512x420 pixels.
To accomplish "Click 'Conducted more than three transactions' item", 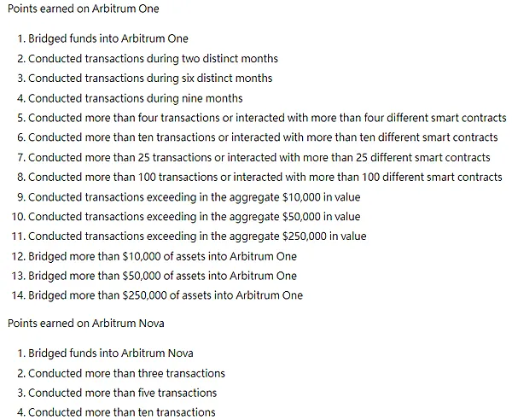I will [x=126, y=373].
